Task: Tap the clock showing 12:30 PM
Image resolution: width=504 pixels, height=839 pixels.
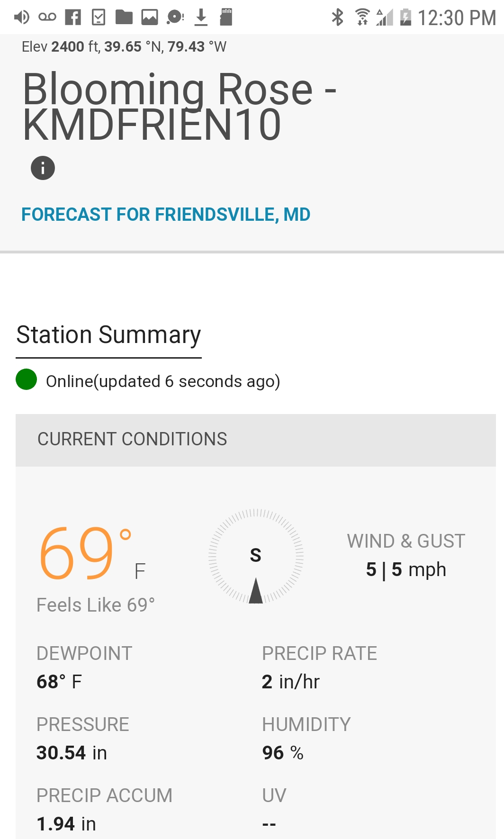Action: point(457,18)
